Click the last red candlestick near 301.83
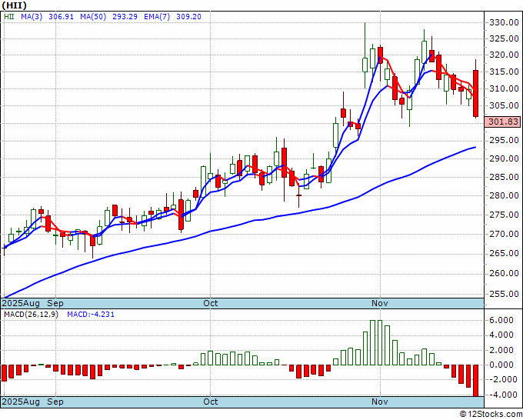This screenshot has width=523, height=420. 475,93
